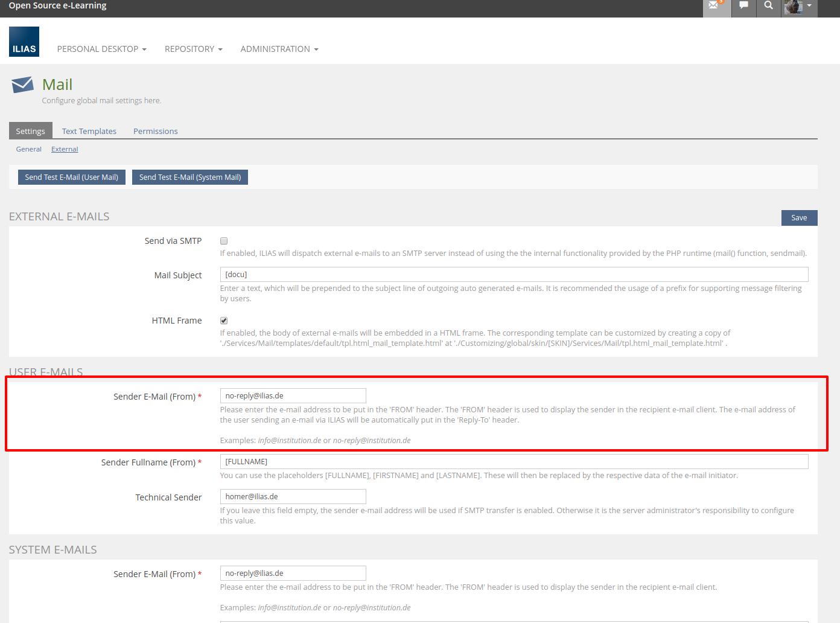The image size is (840, 623).
Task: Focus the Technical Sender input field
Action: [x=293, y=496]
